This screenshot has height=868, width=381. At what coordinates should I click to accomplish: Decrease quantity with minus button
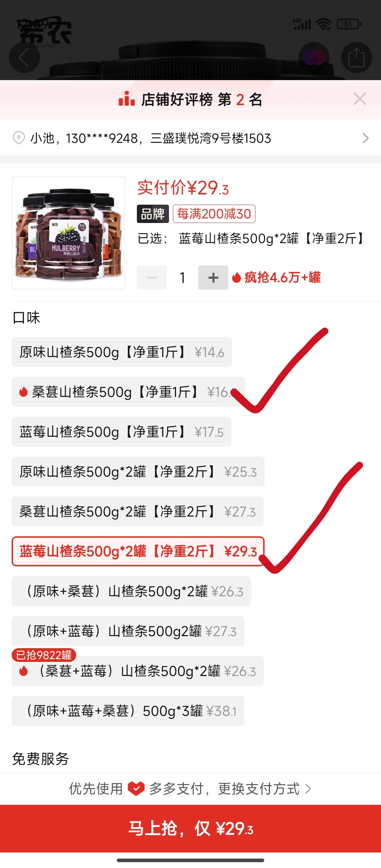pos(152,278)
